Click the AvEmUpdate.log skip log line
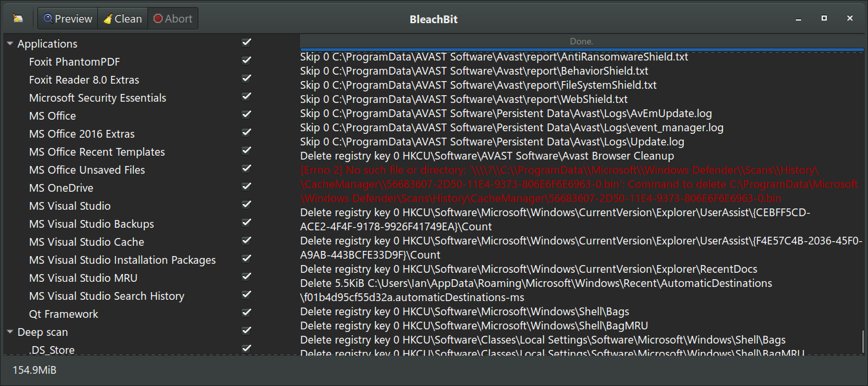This screenshot has width=868, height=386. point(506,113)
